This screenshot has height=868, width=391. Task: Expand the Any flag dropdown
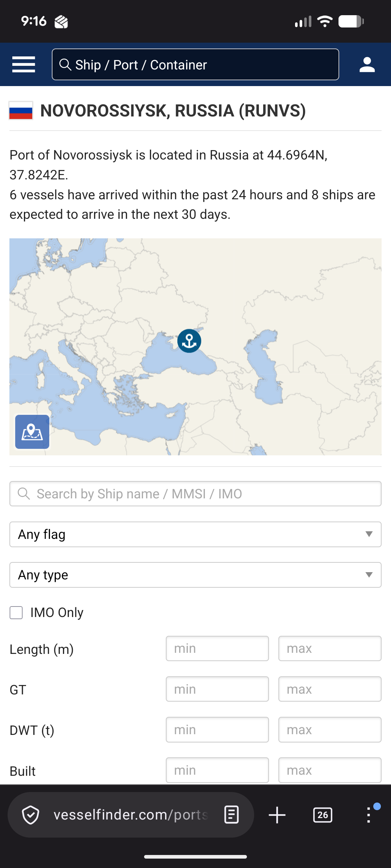coord(195,534)
